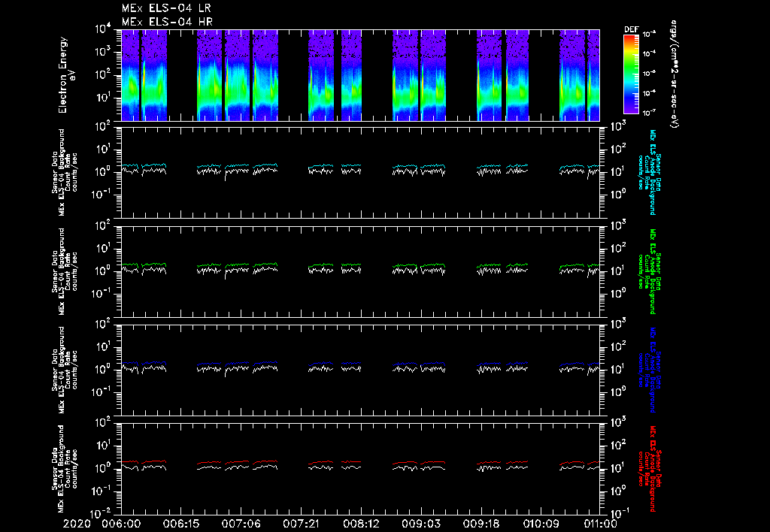Click the "2020" year label on the time axis
The width and height of the screenshot is (770, 532).
[x=77, y=524]
